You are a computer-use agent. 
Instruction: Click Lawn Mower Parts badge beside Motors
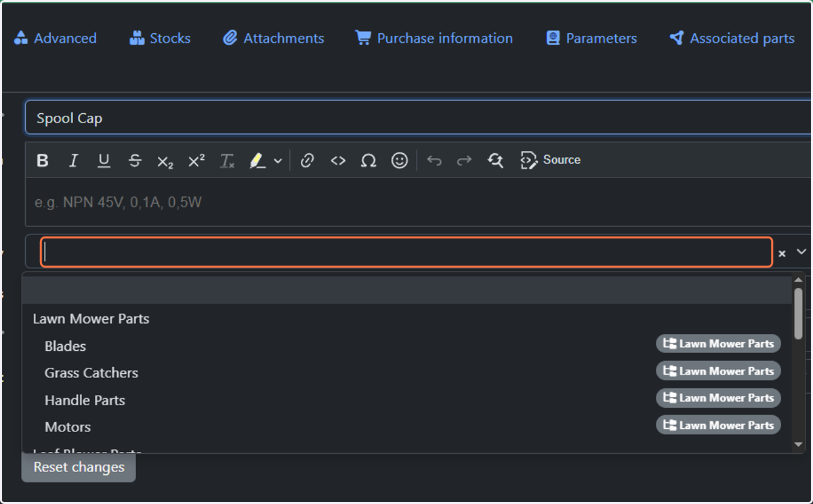(718, 425)
